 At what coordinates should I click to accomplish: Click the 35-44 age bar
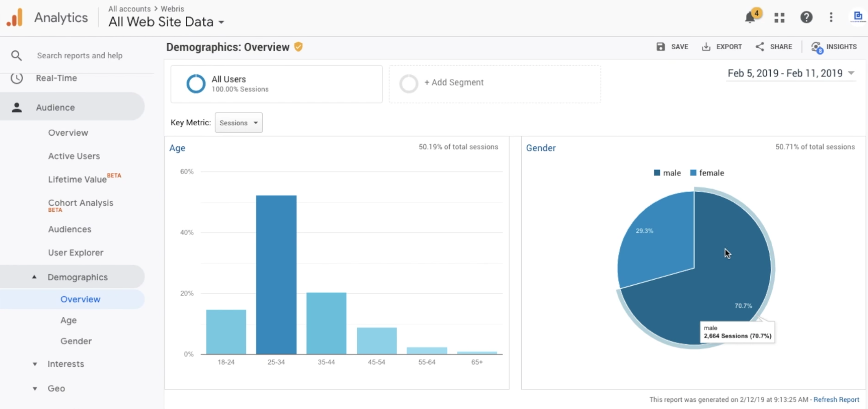click(x=326, y=323)
